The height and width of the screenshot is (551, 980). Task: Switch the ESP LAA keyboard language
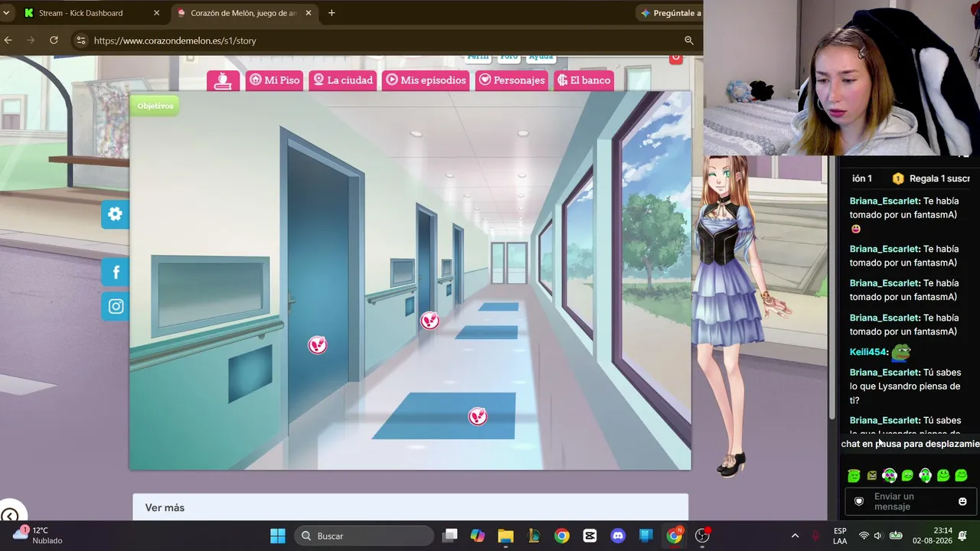coord(840,536)
